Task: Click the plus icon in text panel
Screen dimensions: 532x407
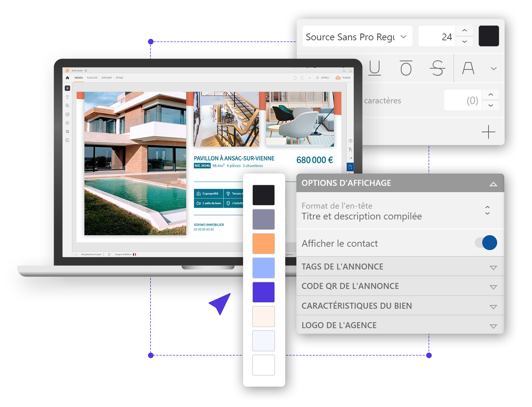Action: [488, 132]
